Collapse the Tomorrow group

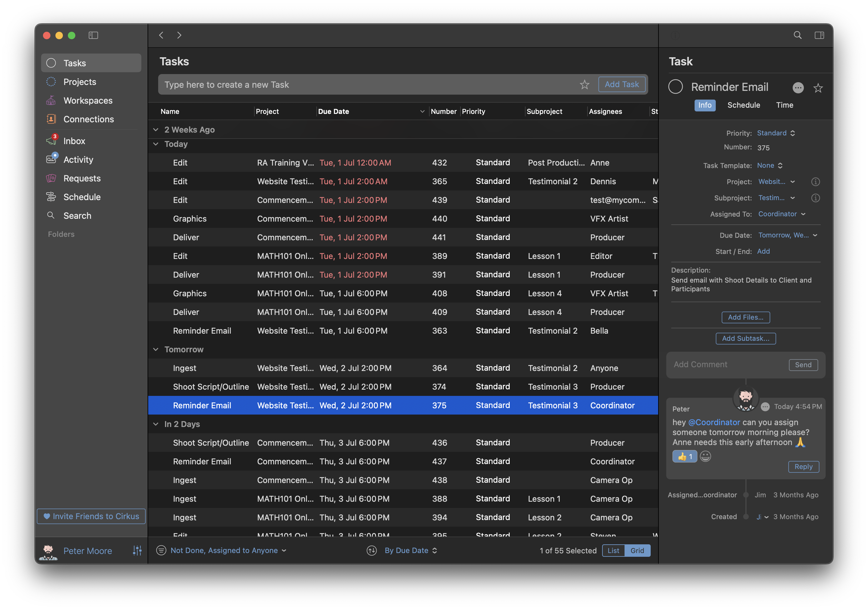tap(156, 349)
